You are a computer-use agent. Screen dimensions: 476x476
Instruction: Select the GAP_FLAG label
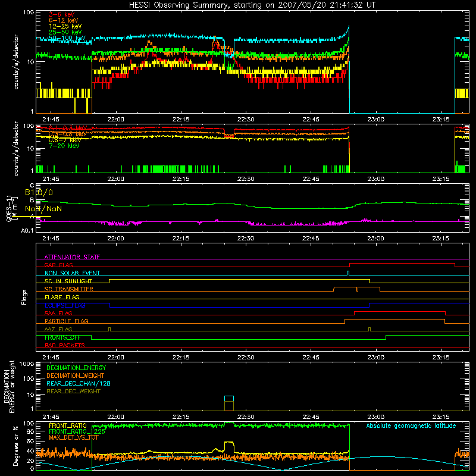click(58, 265)
